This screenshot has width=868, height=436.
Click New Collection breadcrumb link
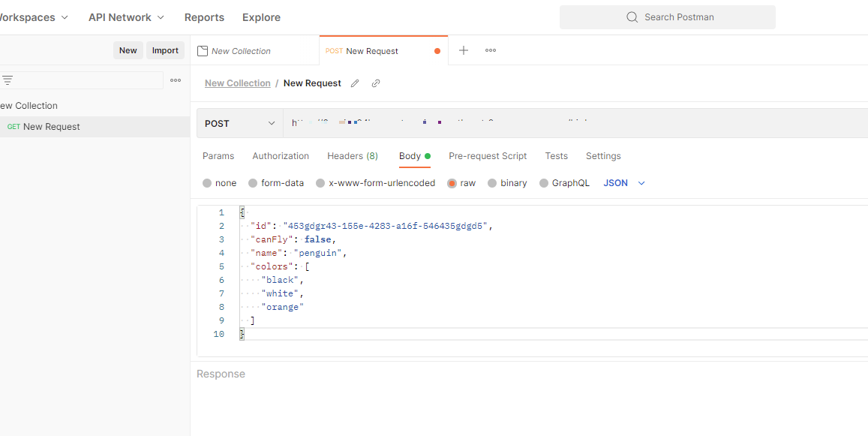point(238,83)
